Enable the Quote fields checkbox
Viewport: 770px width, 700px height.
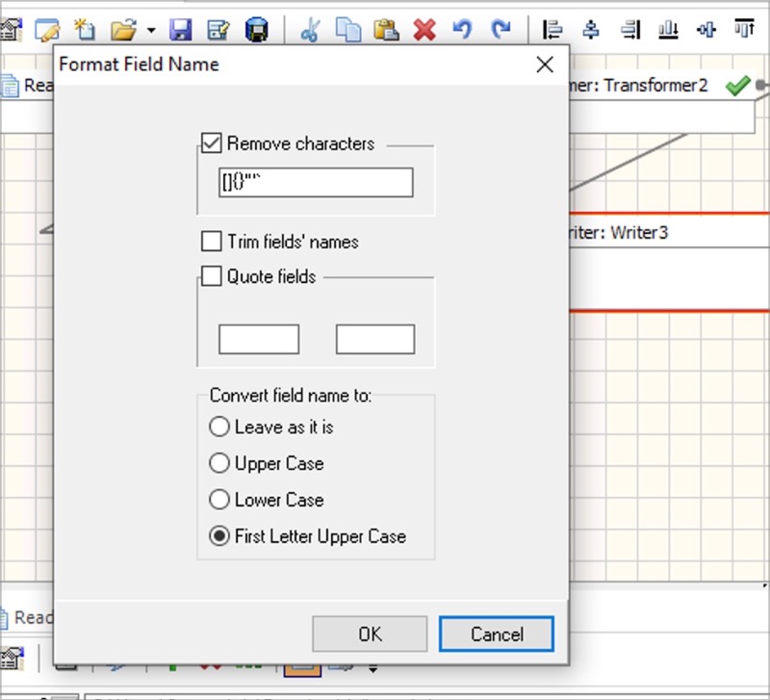pyautogui.click(x=211, y=276)
